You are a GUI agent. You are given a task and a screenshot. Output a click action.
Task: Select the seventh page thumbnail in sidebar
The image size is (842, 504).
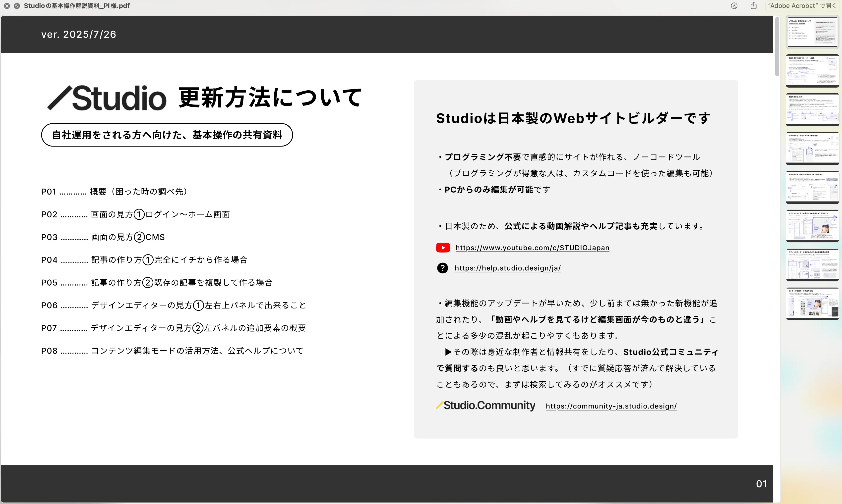(x=812, y=265)
